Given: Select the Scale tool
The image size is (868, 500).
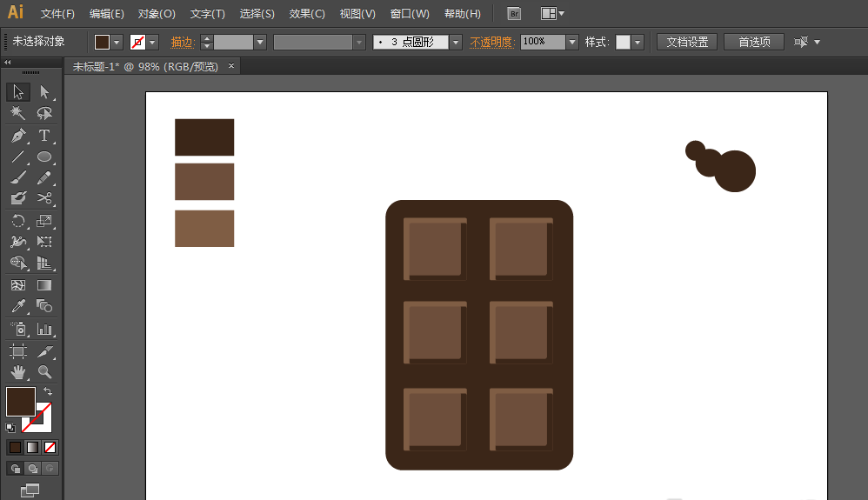Looking at the screenshot, I should pos(44,221).
